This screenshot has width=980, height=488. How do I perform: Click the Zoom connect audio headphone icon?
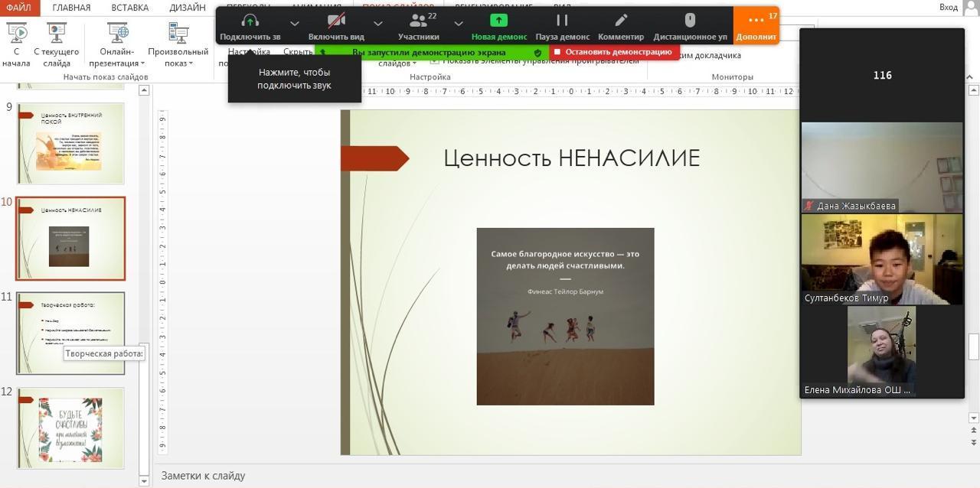pyautogui.click(x=250, y=21)
